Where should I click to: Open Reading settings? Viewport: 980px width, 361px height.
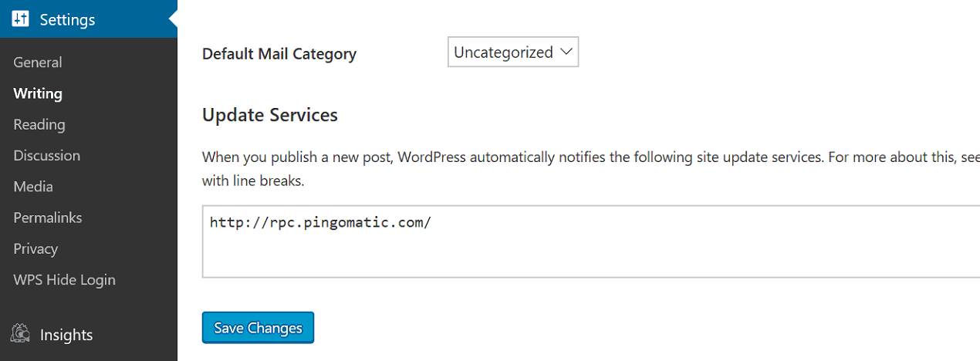39,124
